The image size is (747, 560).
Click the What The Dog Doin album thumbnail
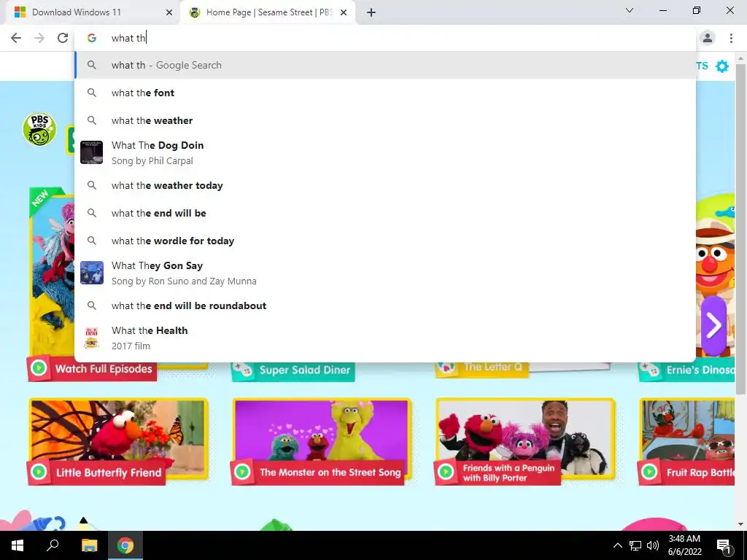(x=91, y=152)
